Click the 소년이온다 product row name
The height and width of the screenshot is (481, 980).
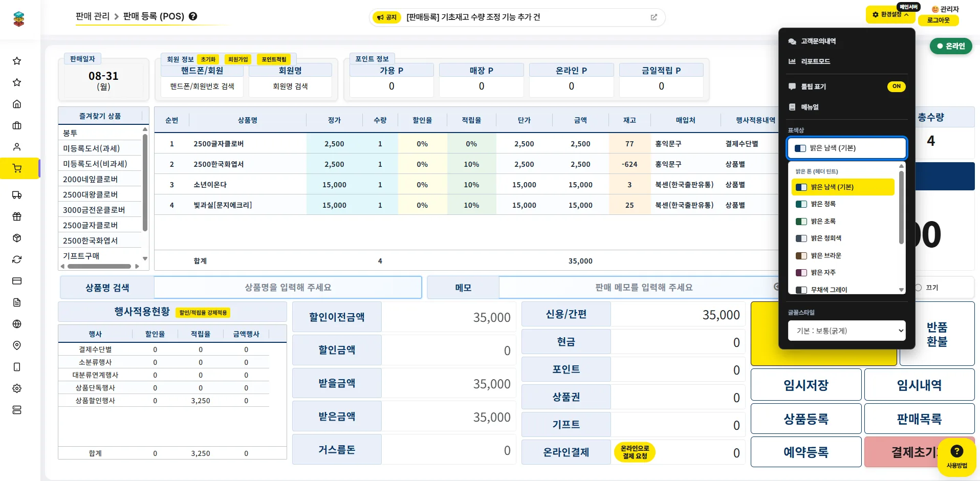coord(210,185)
